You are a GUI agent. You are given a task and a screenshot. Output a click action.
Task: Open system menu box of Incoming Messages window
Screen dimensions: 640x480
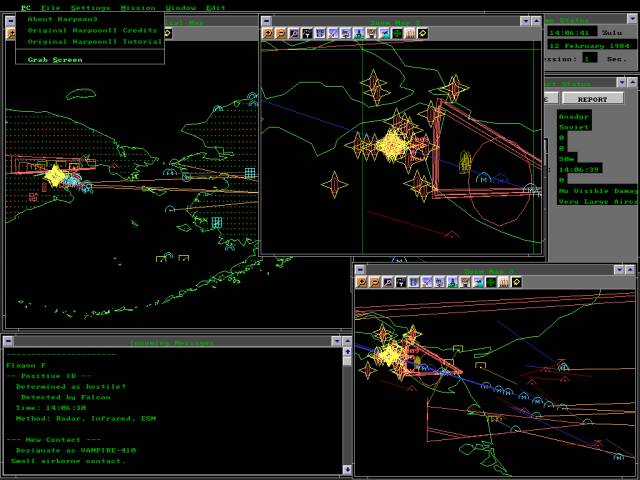click(8, 341)
